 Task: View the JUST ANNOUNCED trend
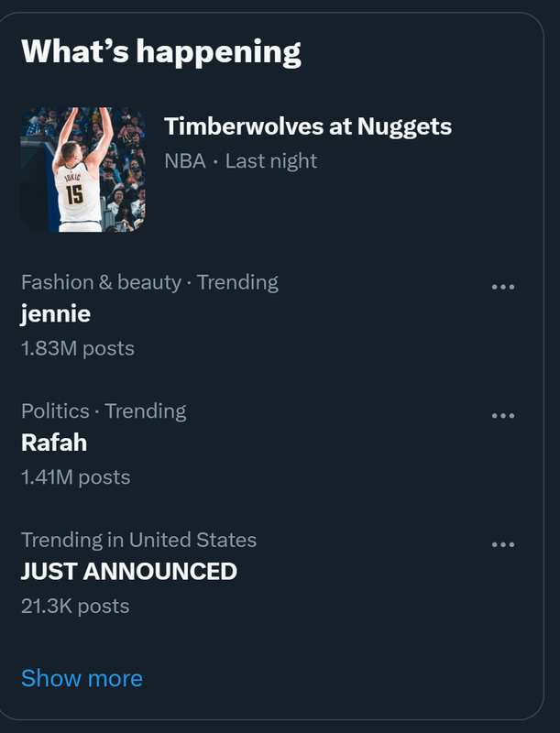point(129,572)
